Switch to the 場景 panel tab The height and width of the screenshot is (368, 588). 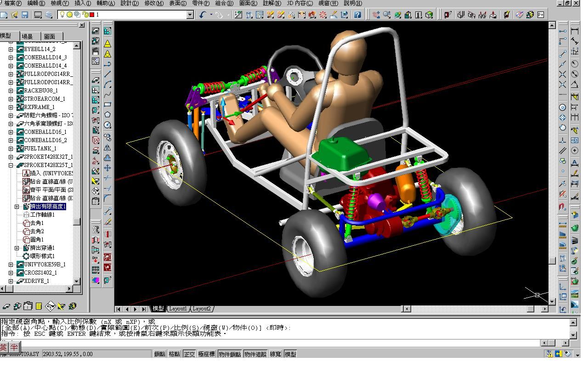pyautogui.click(x=28, y=36)
